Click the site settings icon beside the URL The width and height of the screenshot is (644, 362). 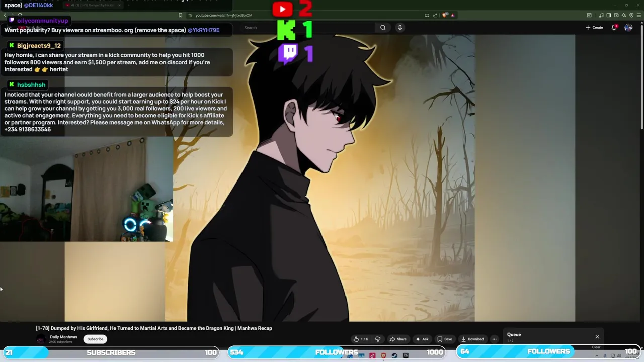point(190,15)
